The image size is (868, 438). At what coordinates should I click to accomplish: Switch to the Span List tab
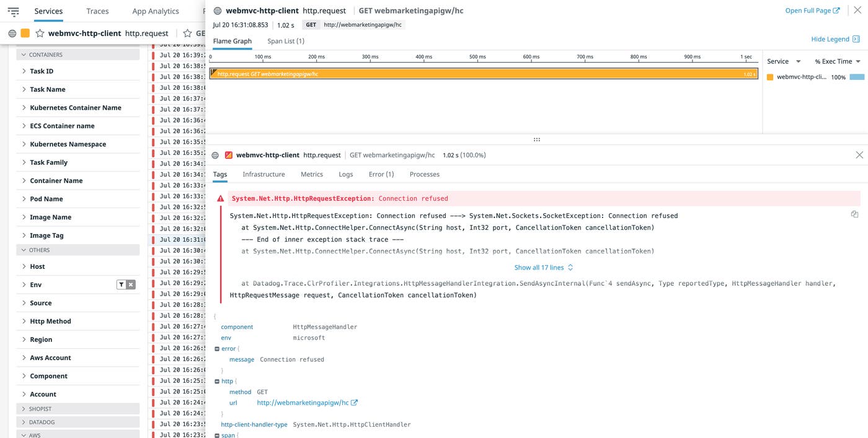click(x=285, y=41)
